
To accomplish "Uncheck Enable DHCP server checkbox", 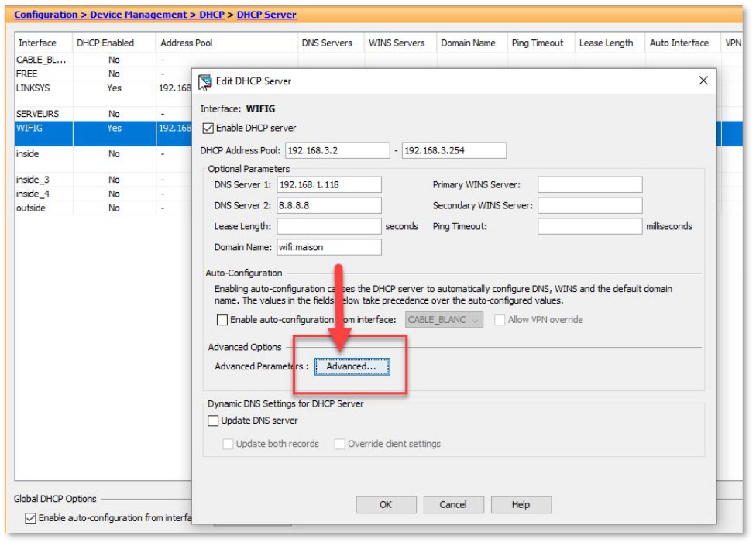I will (208, 129).
